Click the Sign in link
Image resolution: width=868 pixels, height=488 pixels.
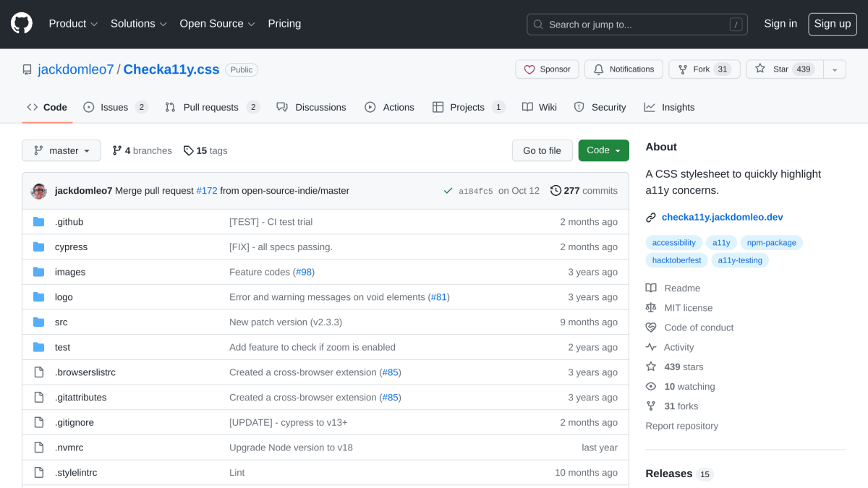coord(780,24)
